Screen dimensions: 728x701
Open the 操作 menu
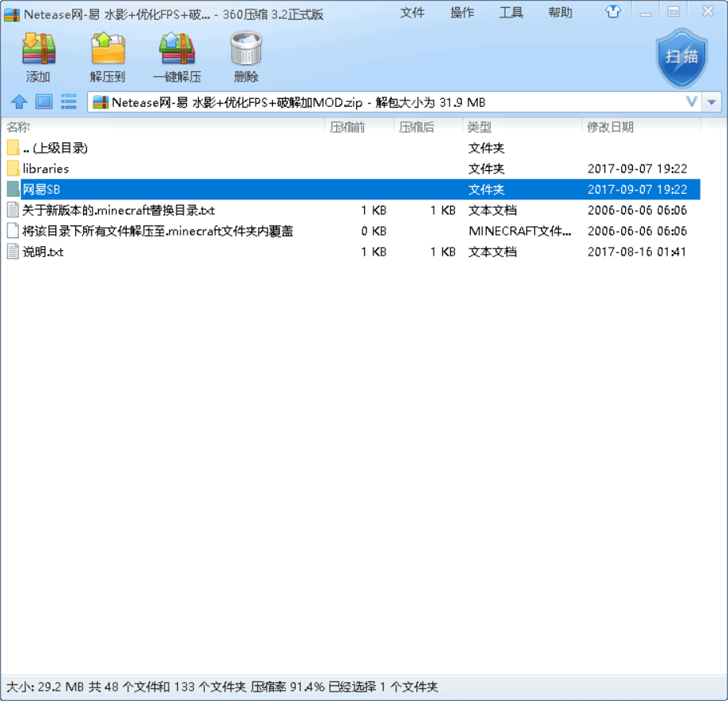(x=462, y=13)
